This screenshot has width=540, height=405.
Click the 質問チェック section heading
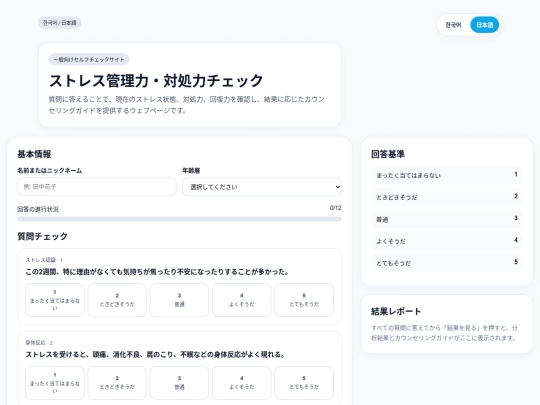42,236
